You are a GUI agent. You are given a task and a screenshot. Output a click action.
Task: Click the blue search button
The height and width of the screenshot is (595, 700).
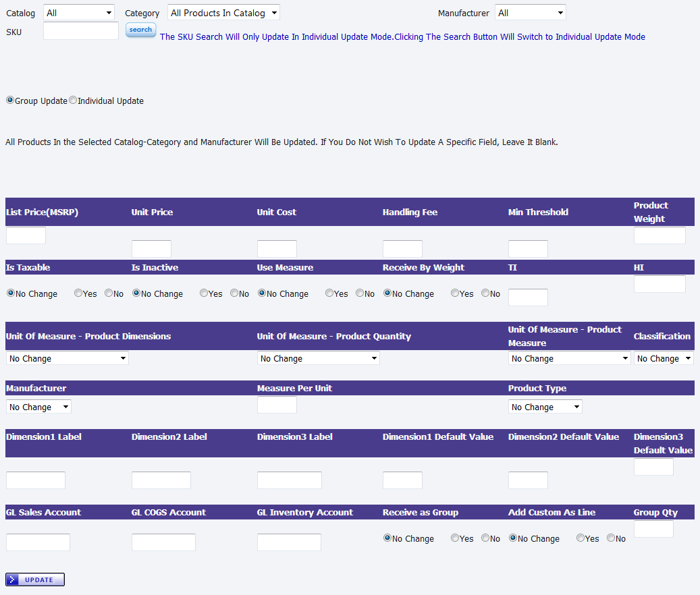pyautogui.click(x=140, y=30)
